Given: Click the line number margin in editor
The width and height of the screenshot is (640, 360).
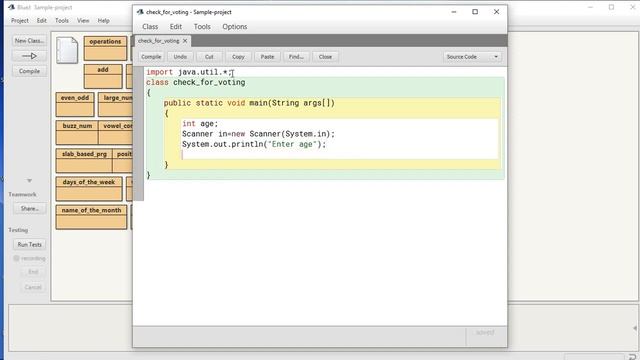Looking at the screenshot, I should 139,134.
